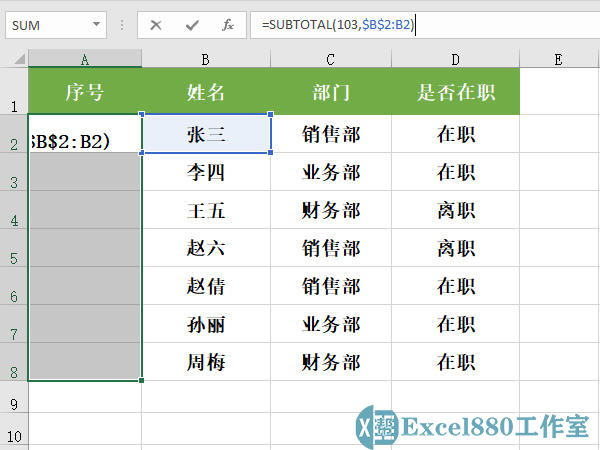
Task: Select cell containing 张三
Action: (206, 134)
